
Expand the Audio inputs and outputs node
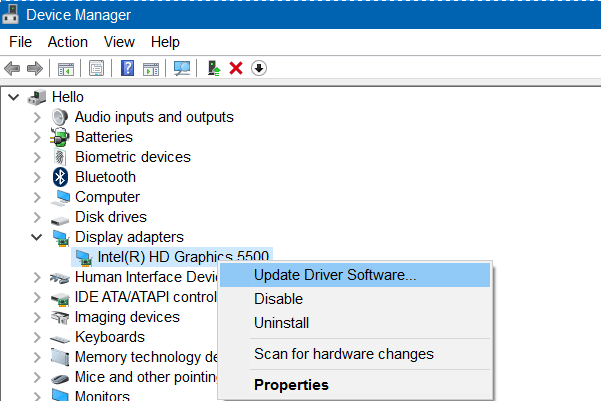(x=37, y=117)
